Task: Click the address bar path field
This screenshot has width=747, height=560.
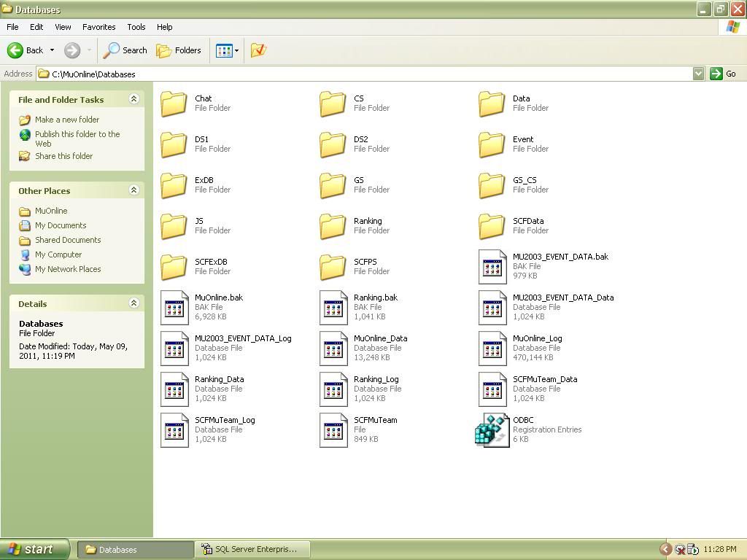Action: (365, 74)
